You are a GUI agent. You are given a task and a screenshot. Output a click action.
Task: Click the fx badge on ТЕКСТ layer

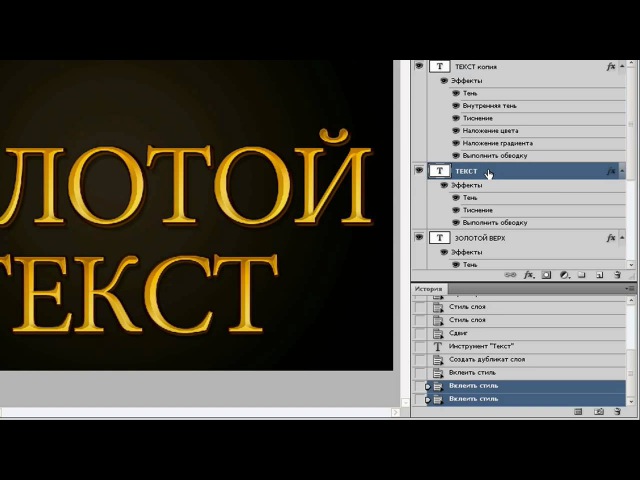click(611, 171)
